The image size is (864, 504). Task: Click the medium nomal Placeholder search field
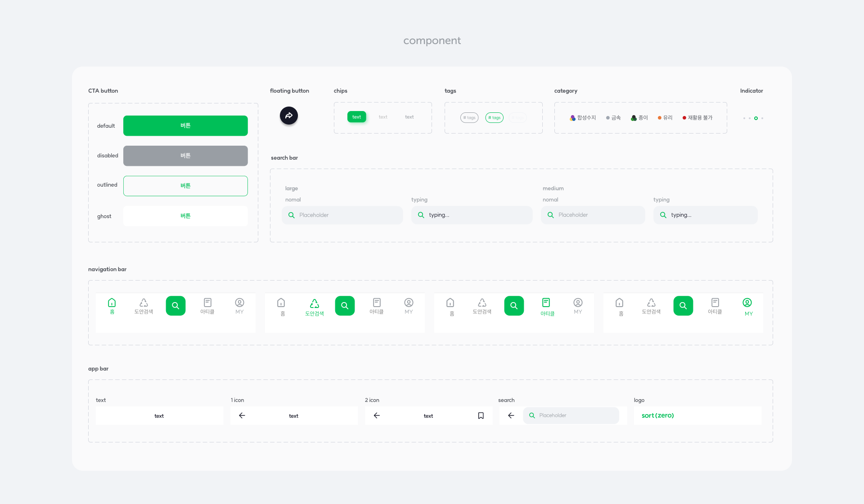coord(593,215)
